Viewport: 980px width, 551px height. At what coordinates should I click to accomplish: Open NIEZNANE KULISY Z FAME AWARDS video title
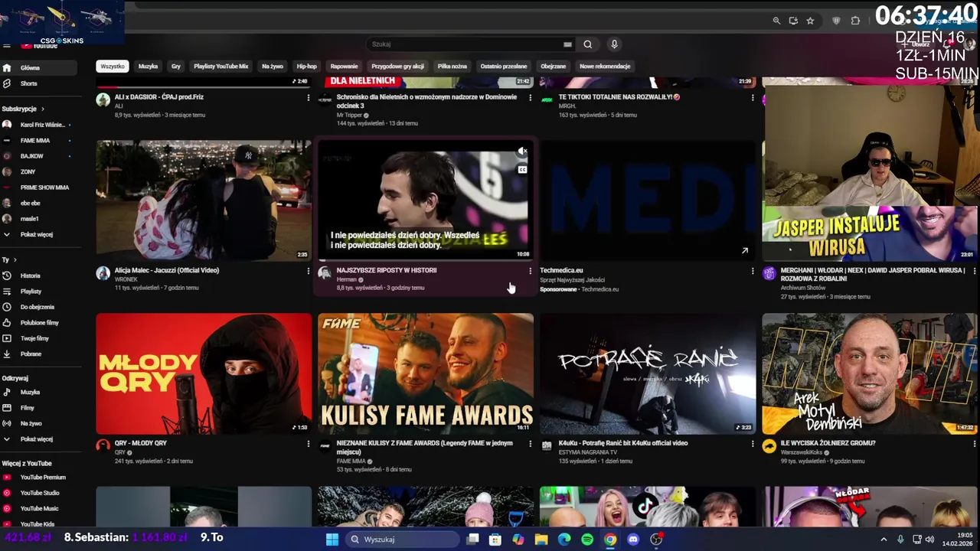coord(425,448)
